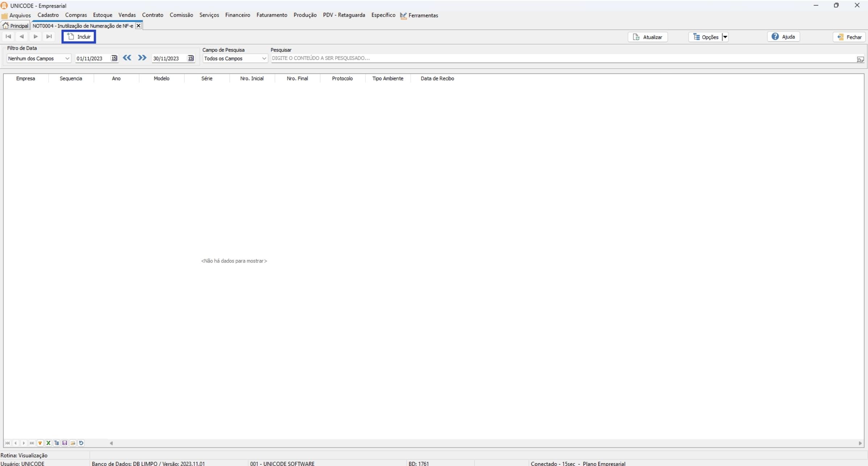The image size is (868, 466).
Task: Advance period with double-right arrows
Action: pos(142,58)
